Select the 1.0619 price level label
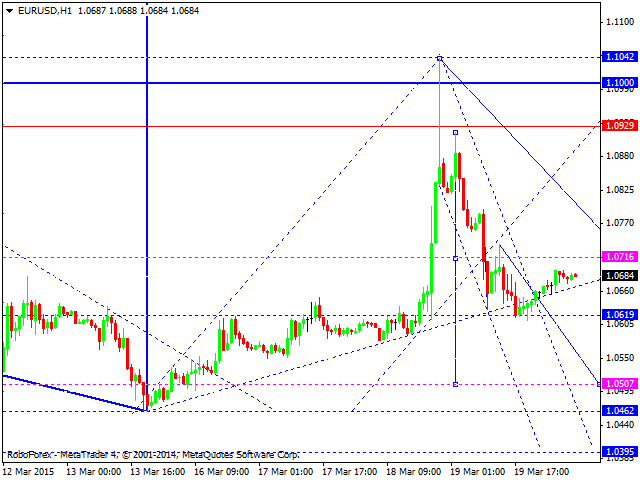 [620, 315]
